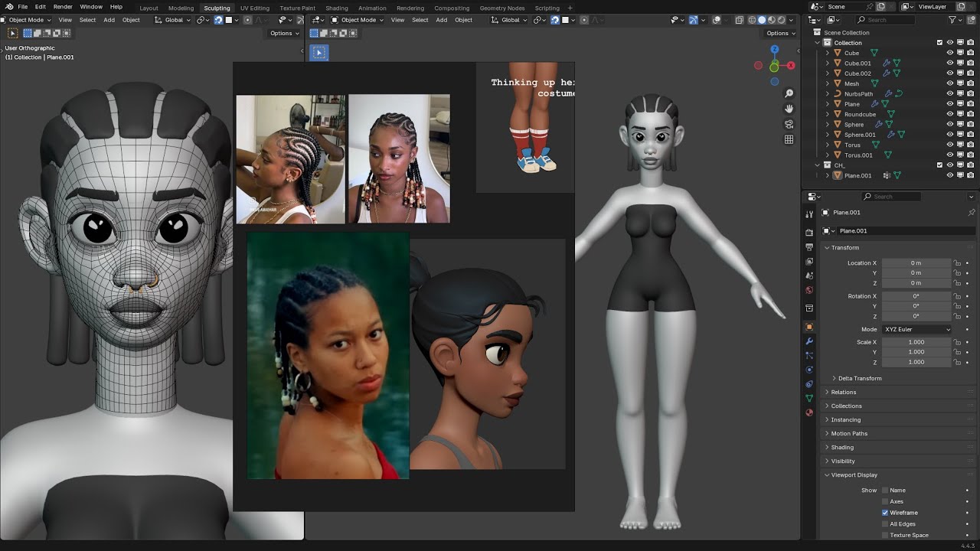Viewport: 980px width, 551px height.
Task: Open the Object properties tab (orange square)
Action: (x=809, y=327)
